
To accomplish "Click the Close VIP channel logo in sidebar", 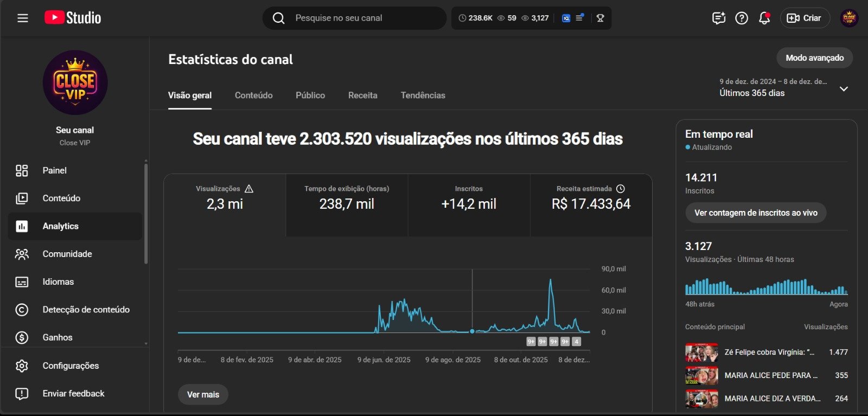I will [x=75, y=82].
